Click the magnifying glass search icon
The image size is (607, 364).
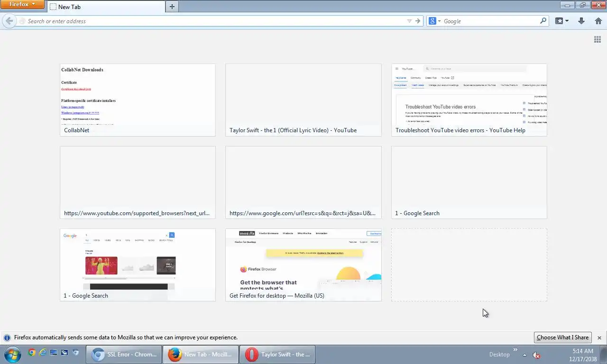[x=543, y=21]
